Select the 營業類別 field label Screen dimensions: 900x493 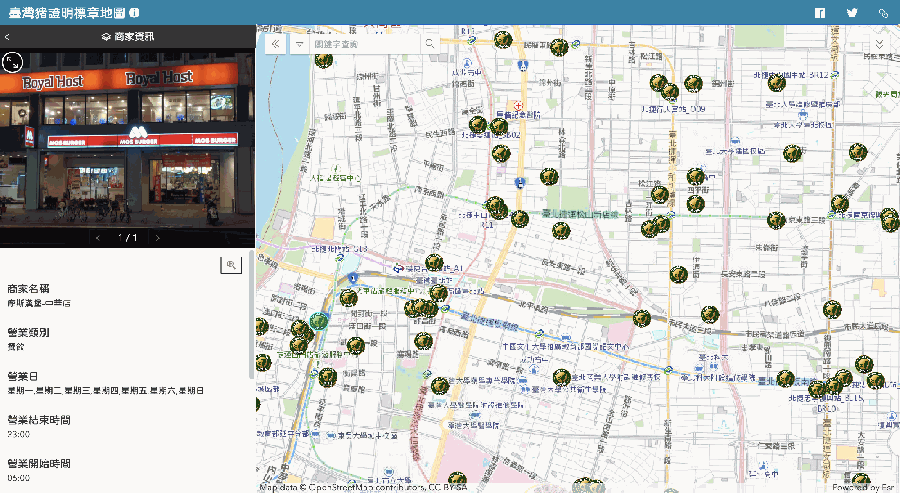coord(28,332)
